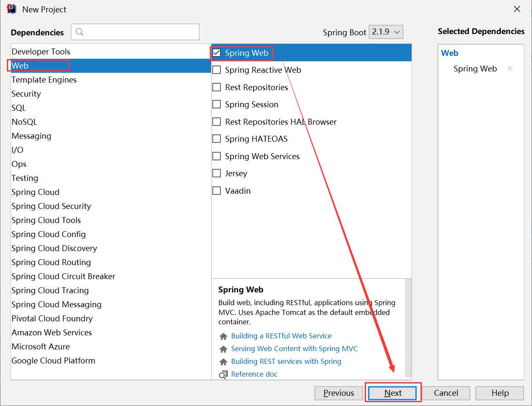Select Spring Cloud Messaging category
The width and height of the screenshot is (532, 406).
click(111, 304)
